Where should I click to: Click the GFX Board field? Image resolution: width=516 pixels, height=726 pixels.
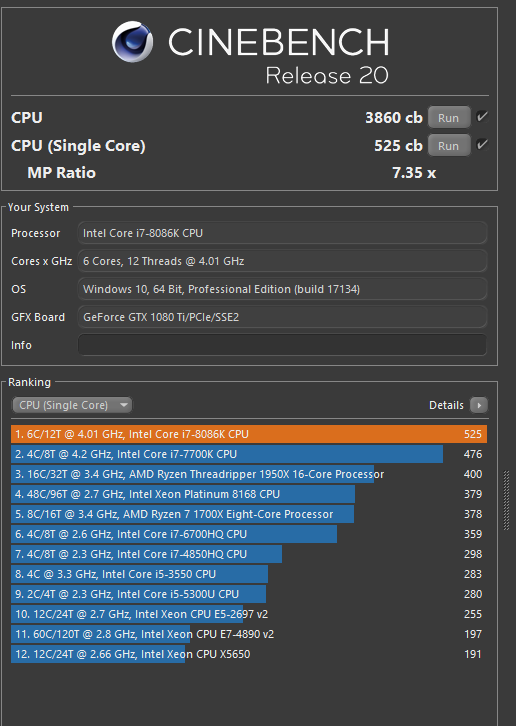point(283,317)
